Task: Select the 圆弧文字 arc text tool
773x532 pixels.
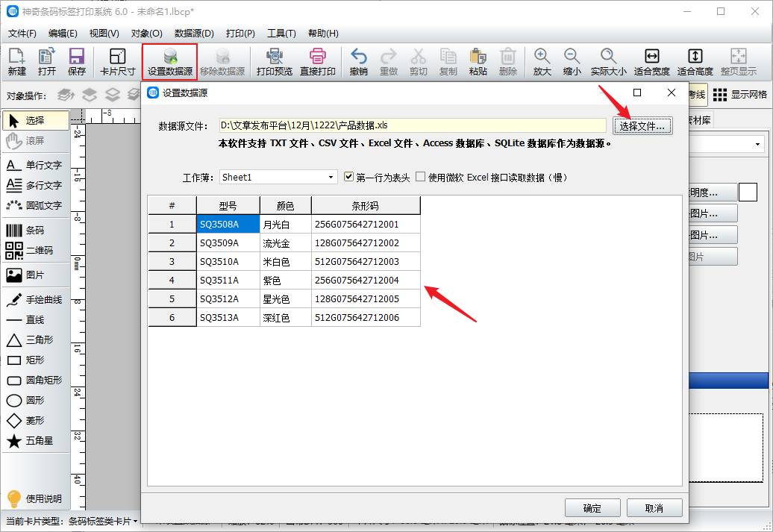Action: coord(36,205)
